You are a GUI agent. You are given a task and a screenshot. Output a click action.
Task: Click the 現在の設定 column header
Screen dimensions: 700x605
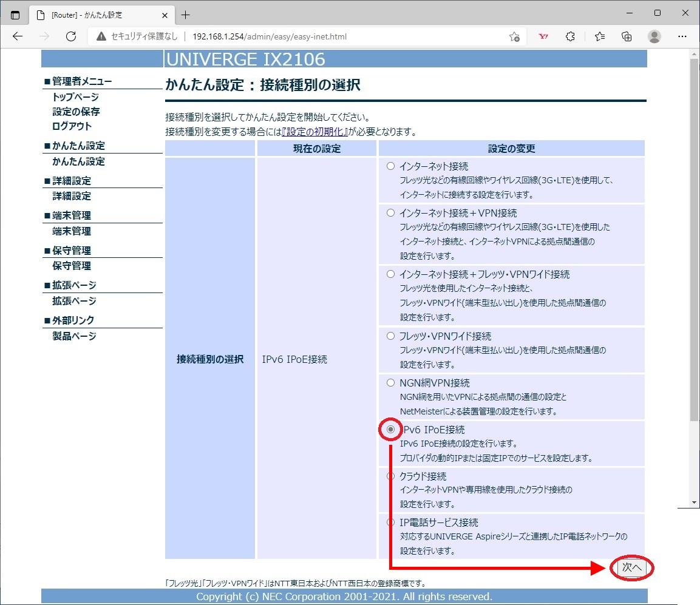[316, 149]
